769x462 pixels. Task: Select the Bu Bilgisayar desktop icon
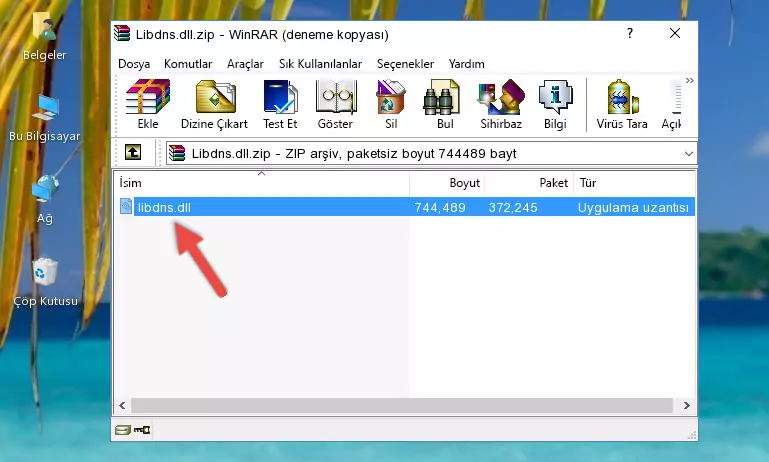pos(45,118)
